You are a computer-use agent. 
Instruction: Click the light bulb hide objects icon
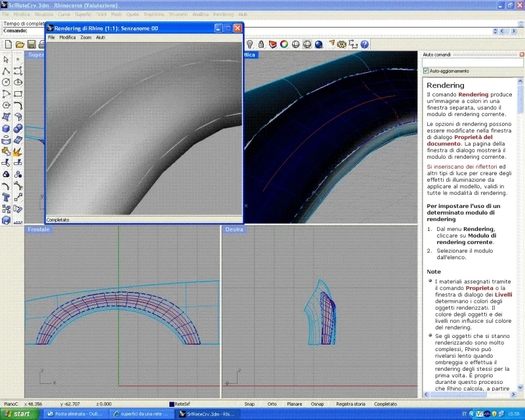(250, 44)
